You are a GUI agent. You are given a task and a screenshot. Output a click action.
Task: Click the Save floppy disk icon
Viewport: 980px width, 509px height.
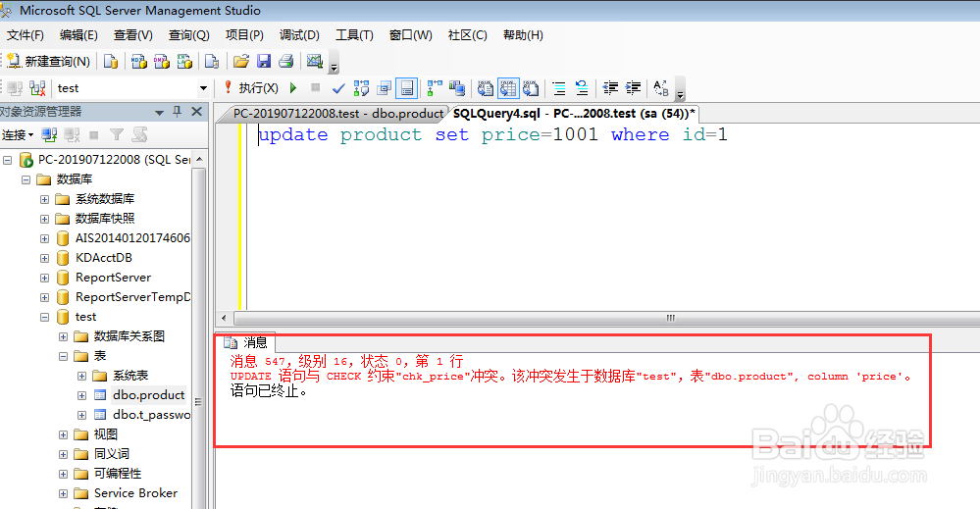click(264, 61)
